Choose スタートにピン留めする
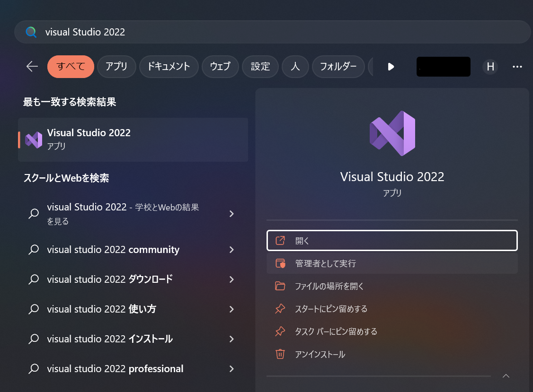Image resolution: width=533 pixels, height=392 pixels. point(392,309)
